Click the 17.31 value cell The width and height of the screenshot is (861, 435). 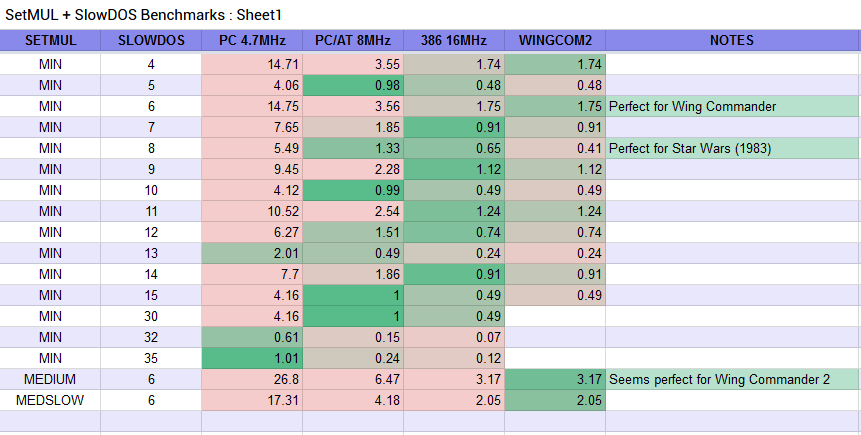pos(252,400)
